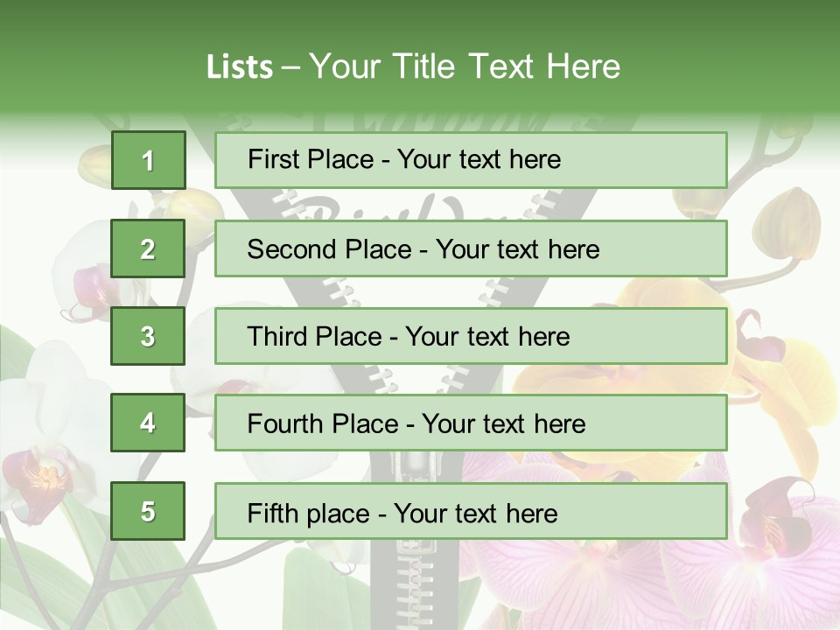Click the "Fourth Place - Your text here" bar
This screenshot has width=840, height=630.
pyautogui.click(x=471, y=423)
